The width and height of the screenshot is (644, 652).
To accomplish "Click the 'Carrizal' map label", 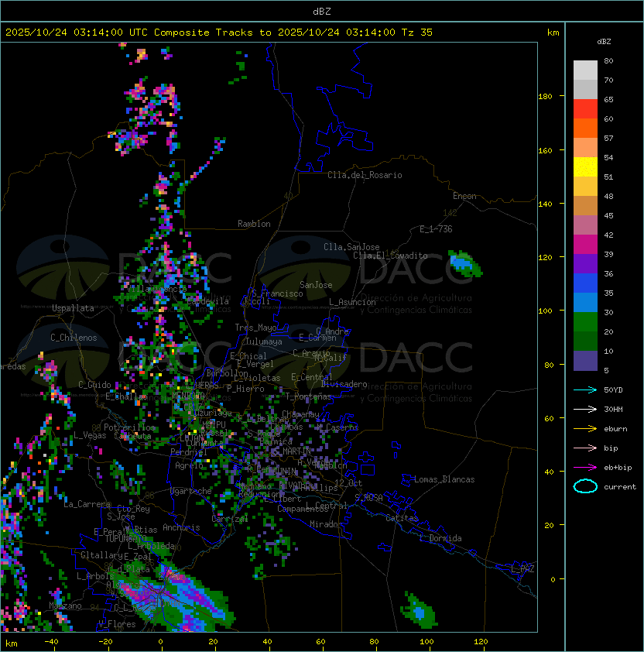I will coord(229,519).
